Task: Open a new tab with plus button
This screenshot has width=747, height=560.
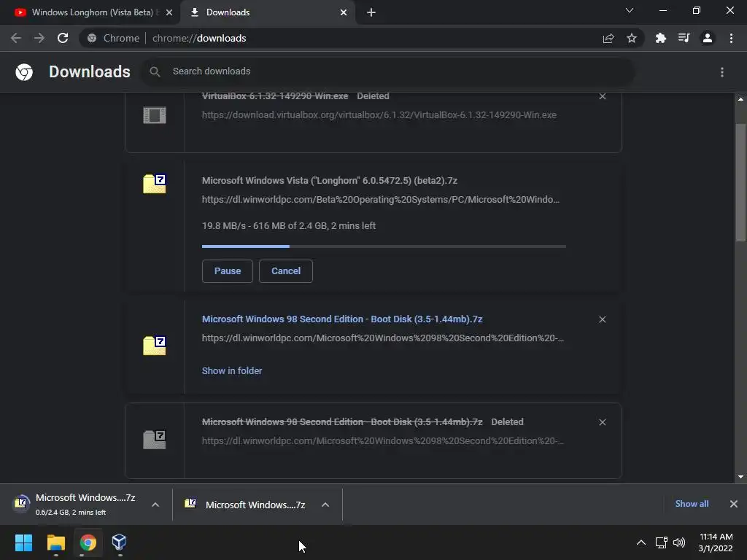Action: (371, 12)
